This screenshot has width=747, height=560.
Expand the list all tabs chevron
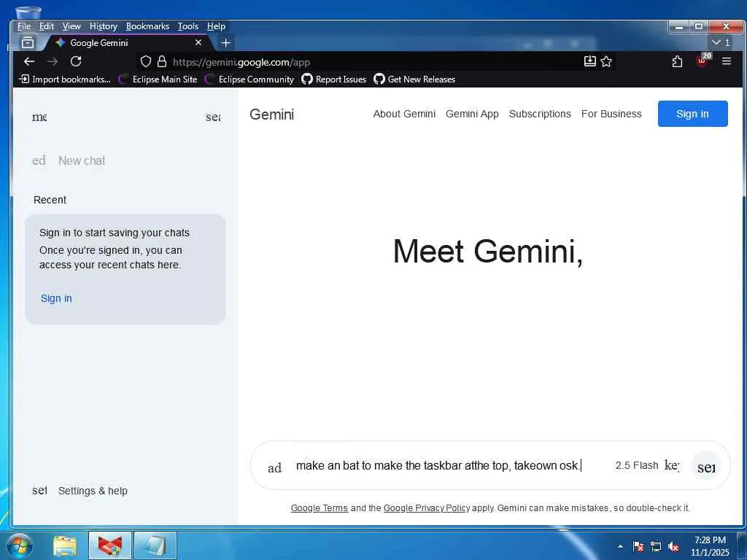720,43
